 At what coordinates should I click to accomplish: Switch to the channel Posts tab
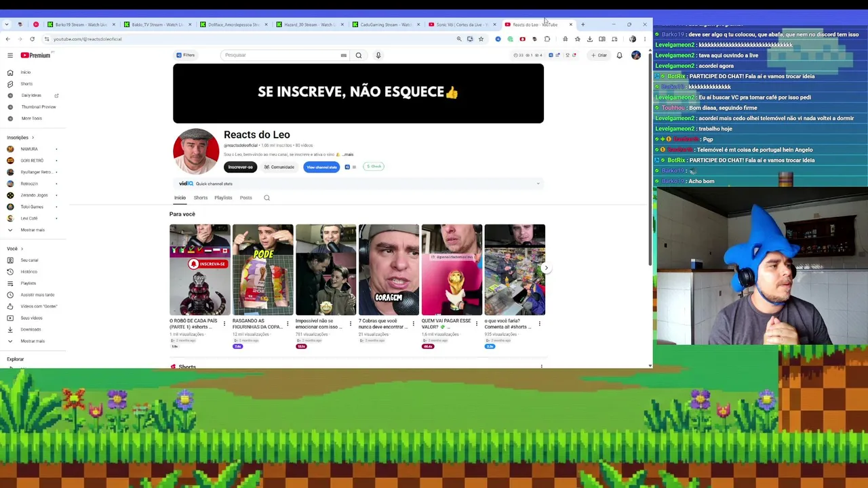tap(245, 198)
